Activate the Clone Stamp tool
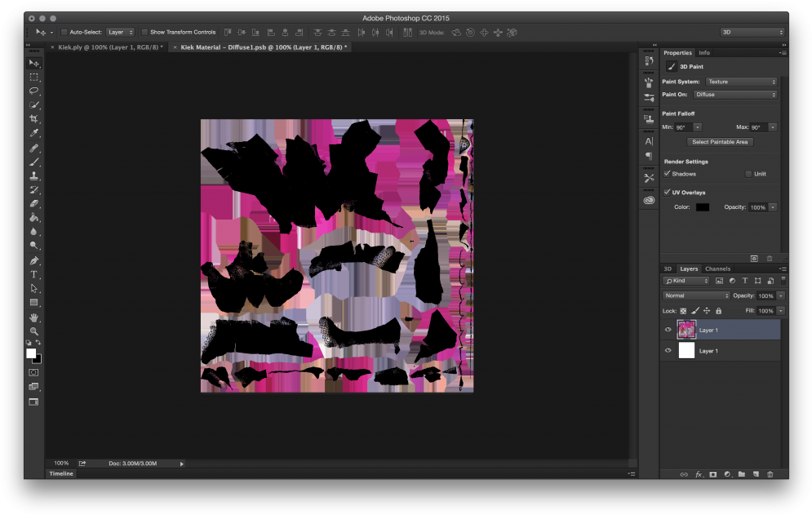Image resolution: width=812 pixels, height=515 pixels. [x=34, y=175]
